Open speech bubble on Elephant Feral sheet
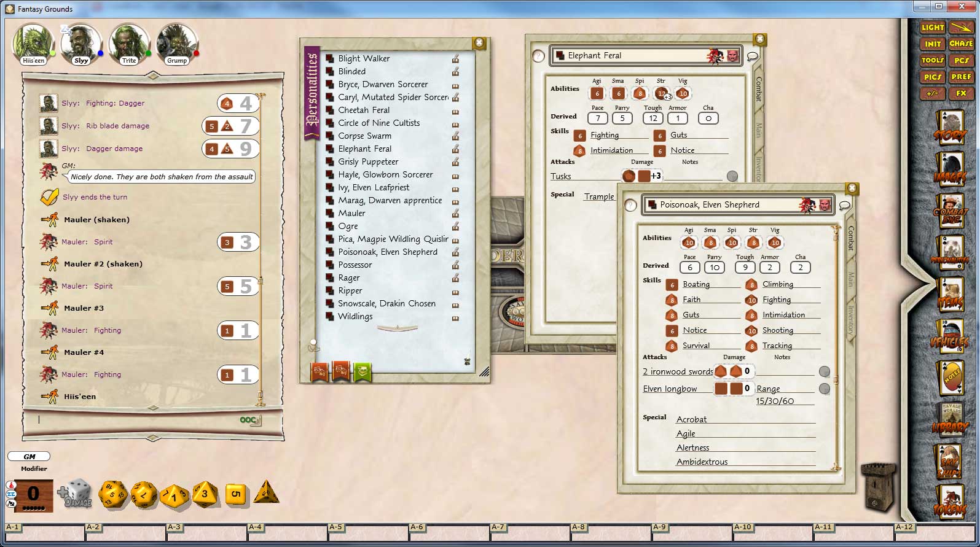Viewport: 980px width, 547px height. 752,56
